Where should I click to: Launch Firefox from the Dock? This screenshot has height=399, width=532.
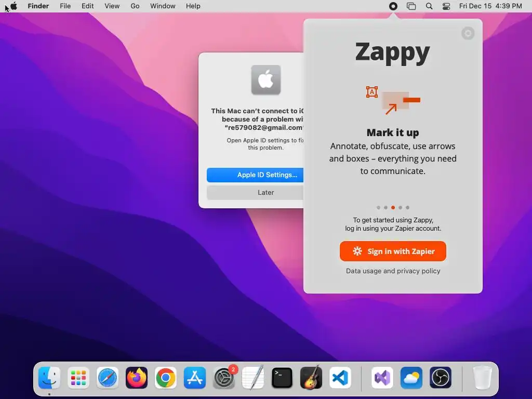(x=137, y=378)
